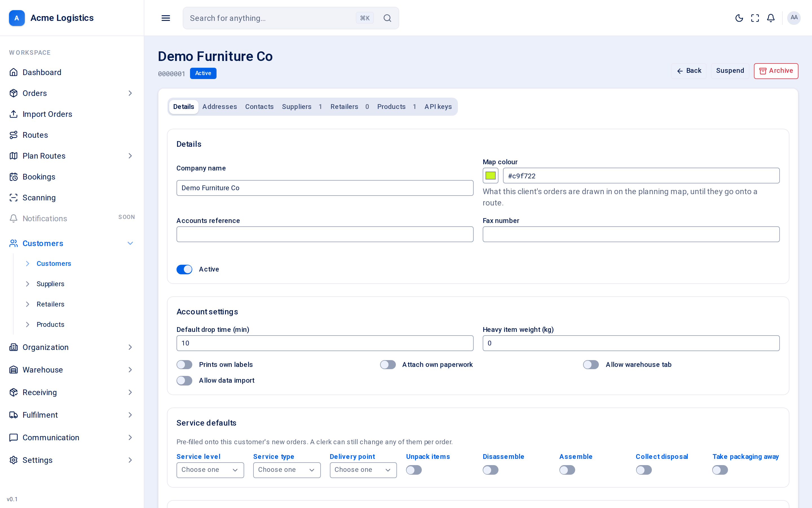This screenshot has width=812, height=508.
Task: Enable Allow data import toggle
Action: (184, 380)
